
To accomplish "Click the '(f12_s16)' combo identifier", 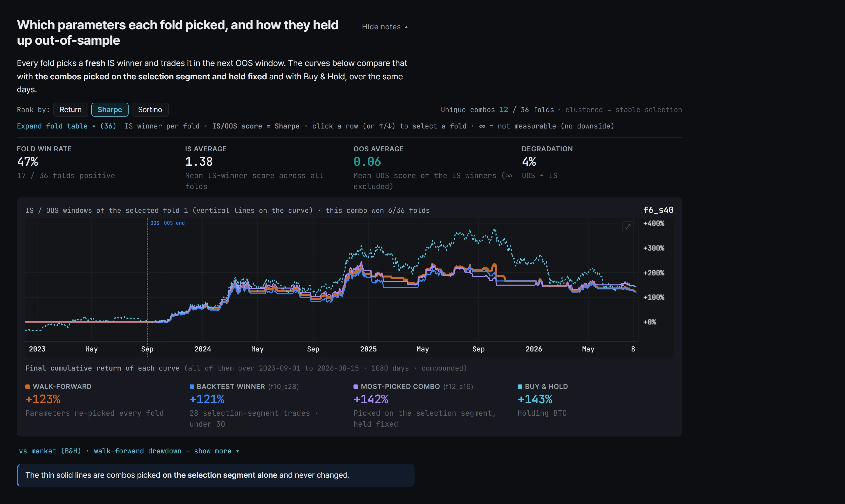I will click(x=458, y=386).
